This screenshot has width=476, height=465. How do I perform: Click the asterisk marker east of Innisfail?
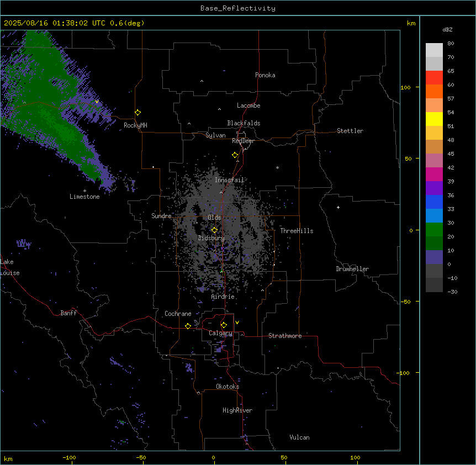277,167
